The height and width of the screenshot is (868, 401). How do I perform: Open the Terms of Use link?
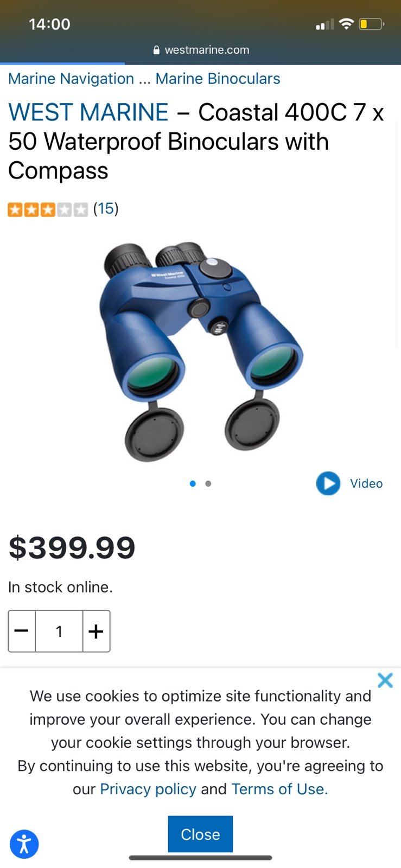click(279, 789)
